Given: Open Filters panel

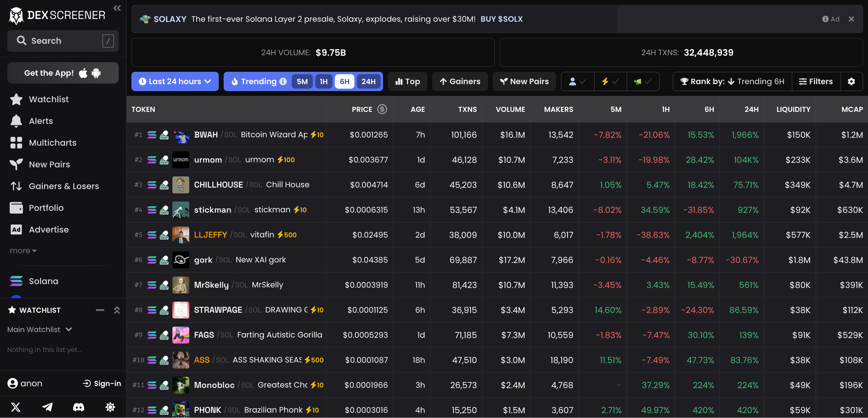Looking at the screenshot, I should (816, 81).
